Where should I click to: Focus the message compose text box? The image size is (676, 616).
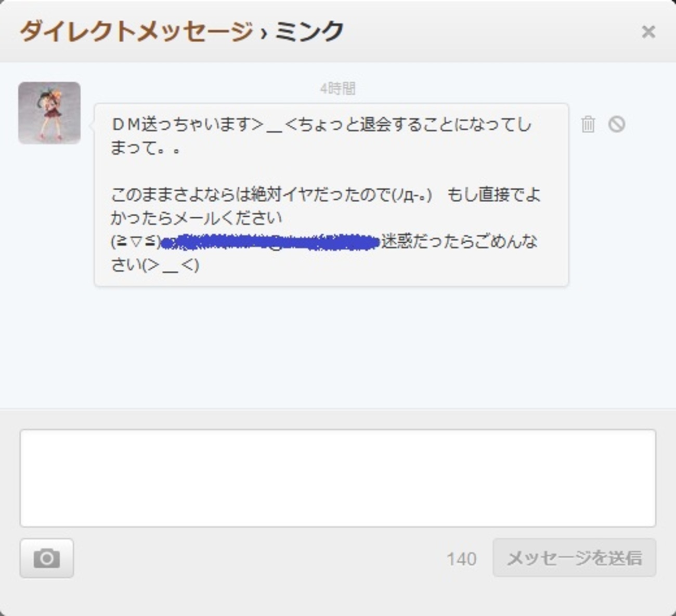click(x=337, y=478)
